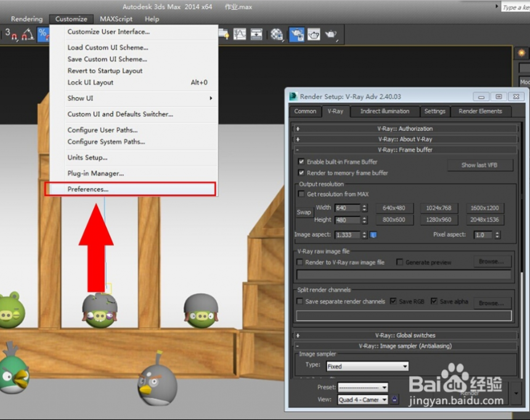
Task: Select Save Custom UI Scheme...
Action: (134, 59)
